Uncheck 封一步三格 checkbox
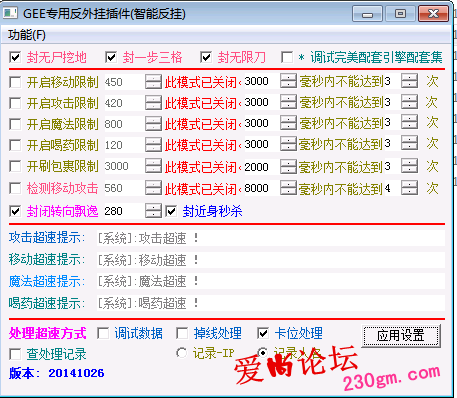 (111, 57)
